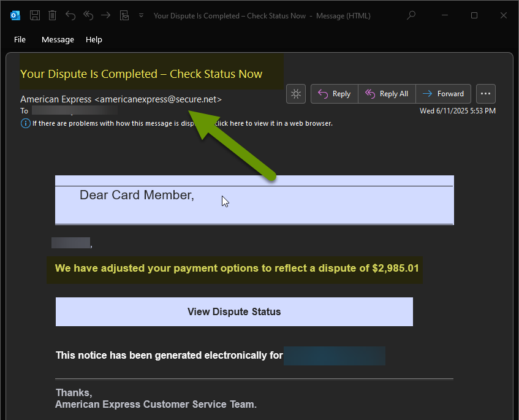
Task: Click the date 'Wed 6/11/2025 5:53 PM'
Action: click(x=458, y=111)
